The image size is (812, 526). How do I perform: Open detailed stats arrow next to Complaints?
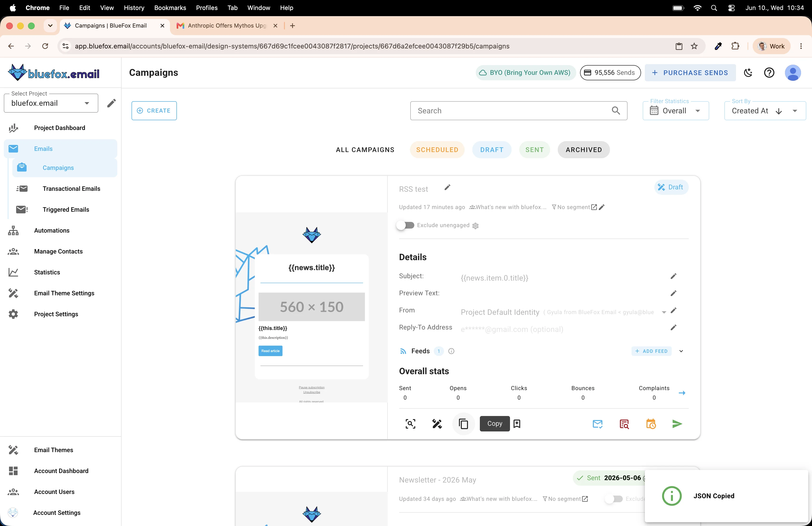coord(682,393)
